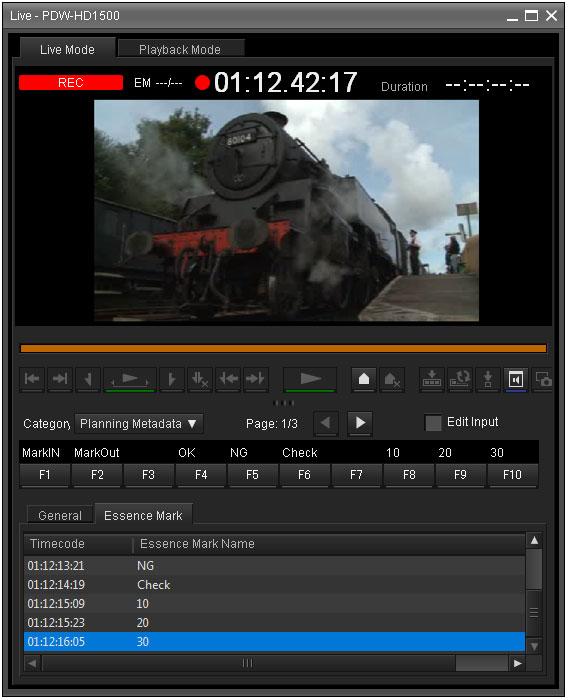Close the Live - PDW-HD1500 window
This screenshot has width=567, height=699.
tap(551, 16)
